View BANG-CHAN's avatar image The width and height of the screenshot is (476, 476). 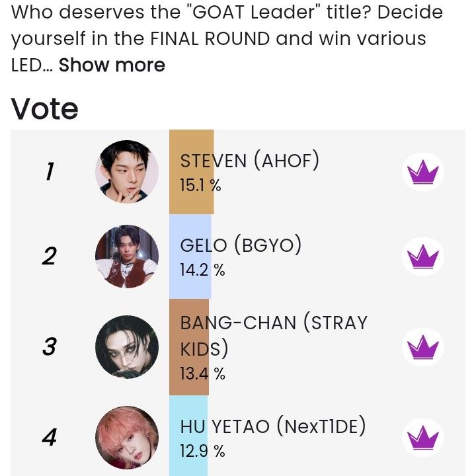127,346
